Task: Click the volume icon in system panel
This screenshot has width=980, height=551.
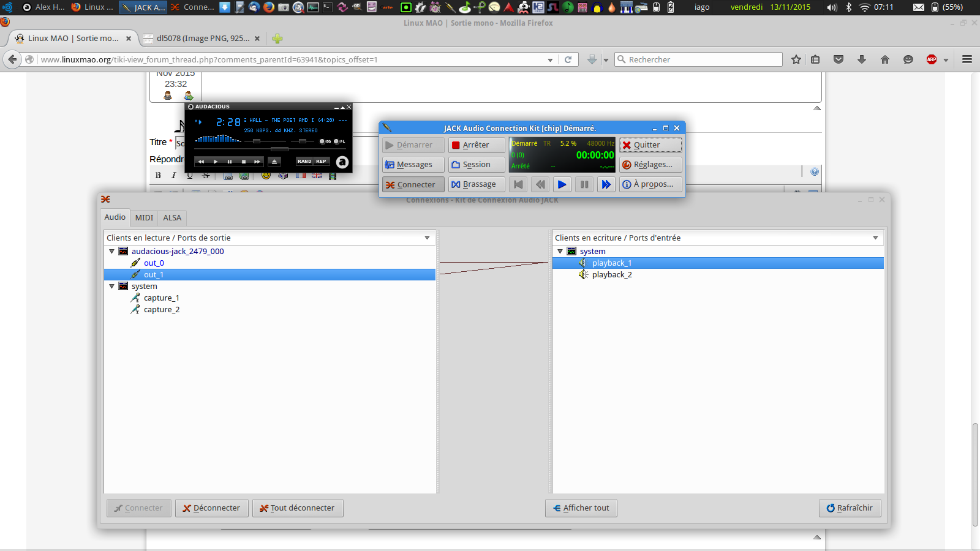Action: point(832,7)
